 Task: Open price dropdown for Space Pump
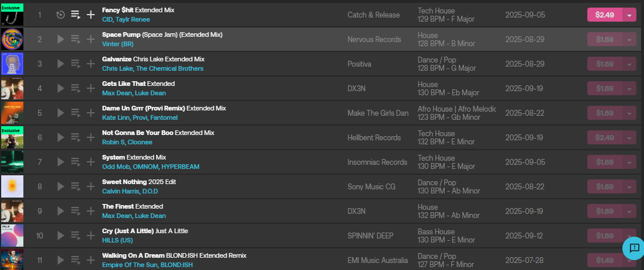click(629, 39)
